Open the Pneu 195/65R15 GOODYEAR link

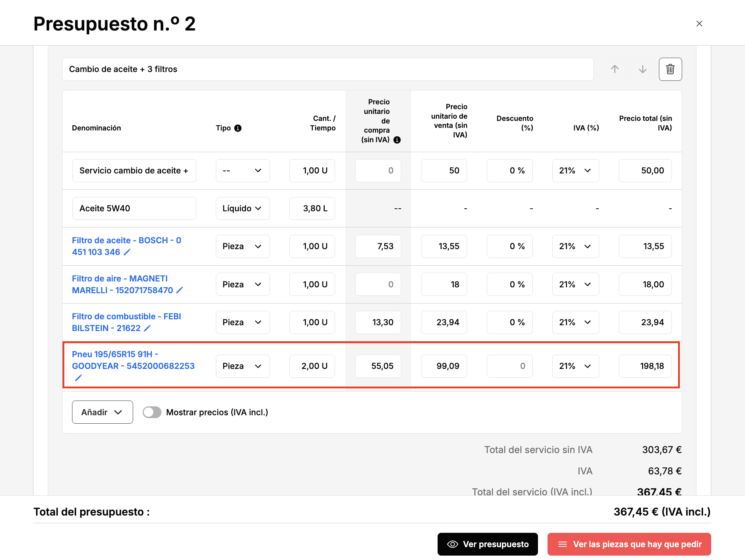point(133,360)
